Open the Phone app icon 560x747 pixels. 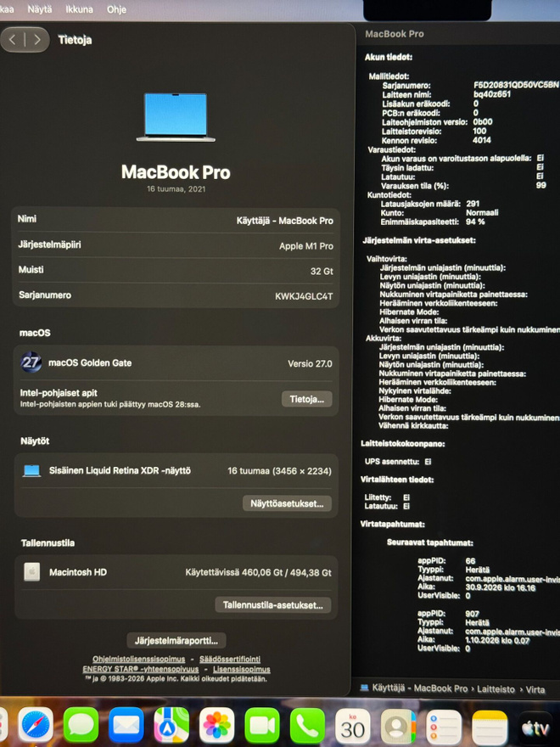(x=307, y=726)
